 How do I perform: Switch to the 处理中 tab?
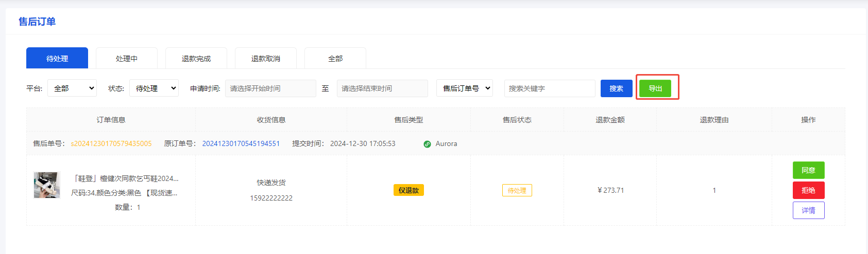(127, 59)
